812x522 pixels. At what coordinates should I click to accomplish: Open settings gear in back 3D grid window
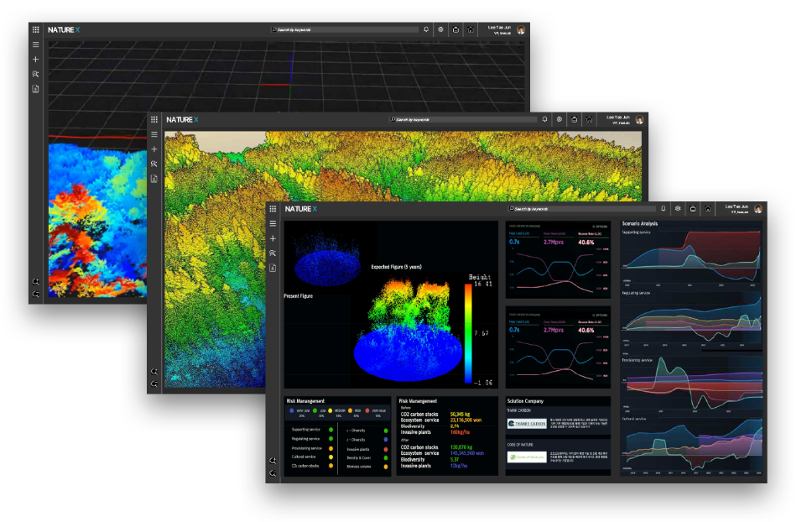440,29
